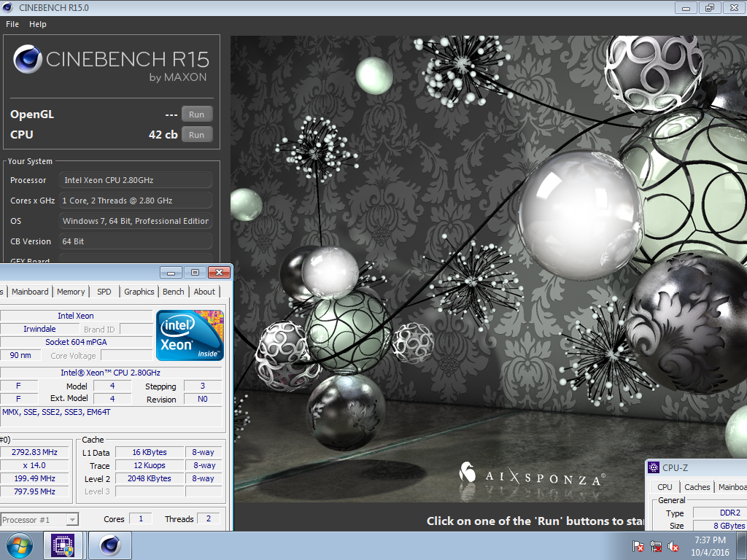The width and height of the screenshot is (747, 560).
Task: Switch to the Graphics tab in CPU-Z
Action: [x=139, y=292]
